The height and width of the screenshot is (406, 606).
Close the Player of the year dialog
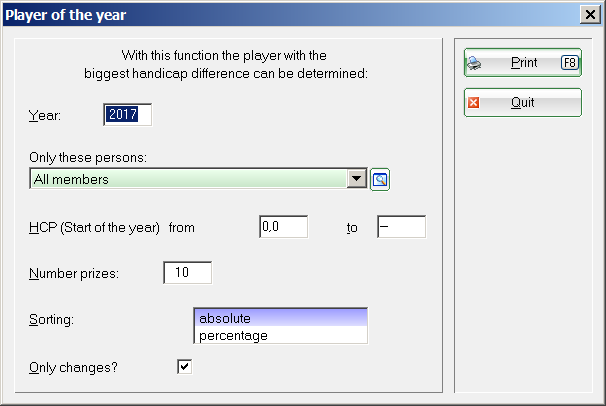click(x=590, y=14)
